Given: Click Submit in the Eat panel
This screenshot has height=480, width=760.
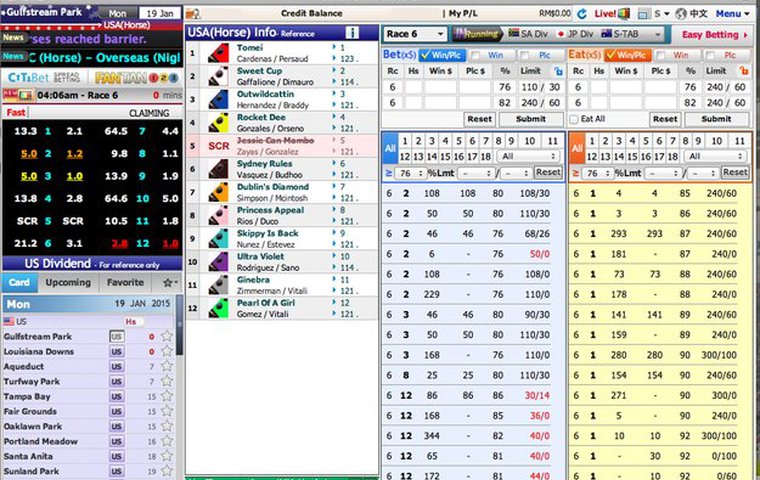Looking at the screenshot, I should coord(716,119).
